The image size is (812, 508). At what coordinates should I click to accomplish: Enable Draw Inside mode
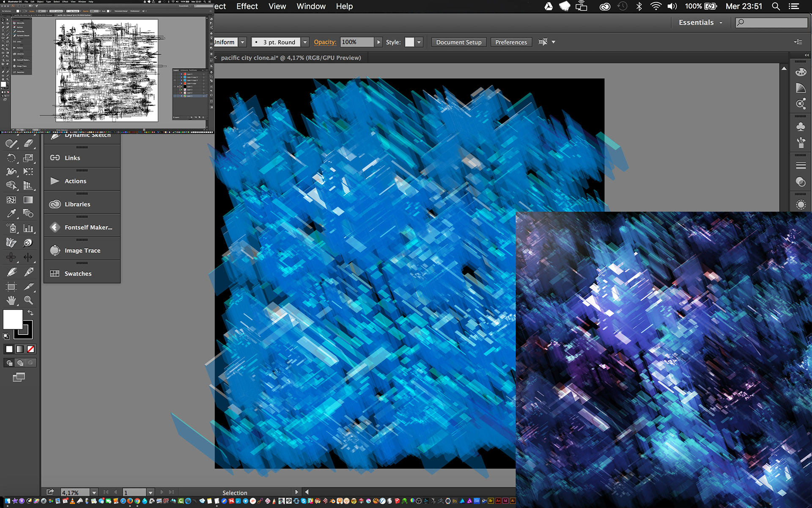click(30, 363)
